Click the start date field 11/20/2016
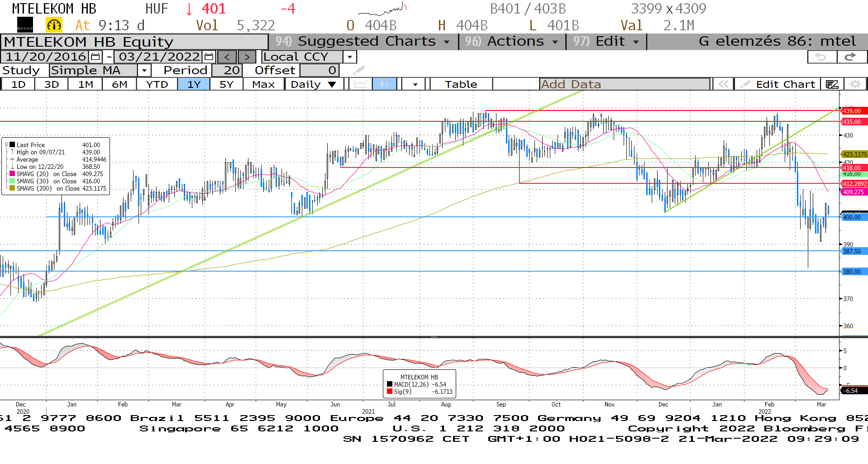Viewport: 868px width, 464px height. [x=46, y=57]
